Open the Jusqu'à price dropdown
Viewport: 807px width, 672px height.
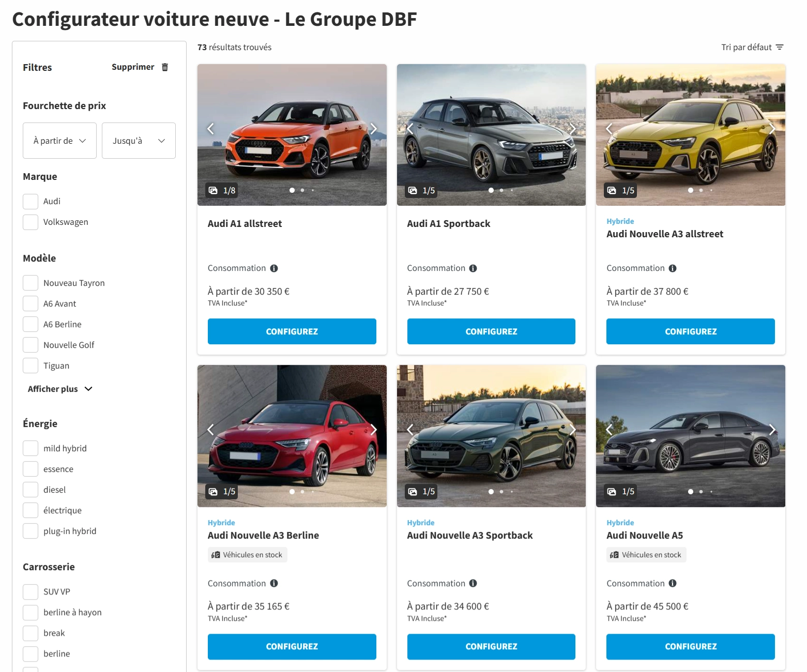[x=139, y=141]
